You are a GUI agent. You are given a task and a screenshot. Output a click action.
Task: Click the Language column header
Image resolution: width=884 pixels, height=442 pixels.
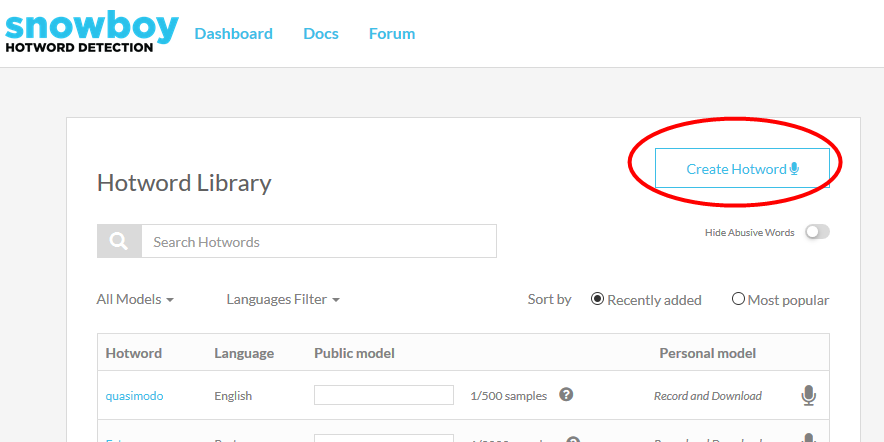pos(244,353)
